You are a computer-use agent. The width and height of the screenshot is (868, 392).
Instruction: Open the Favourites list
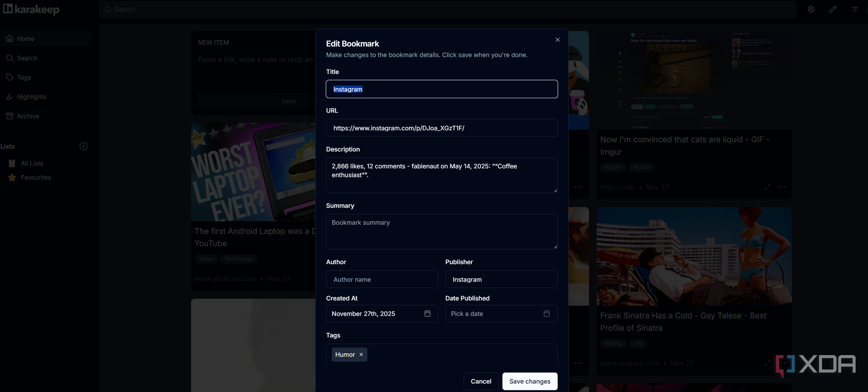click(x=36, y=178)
